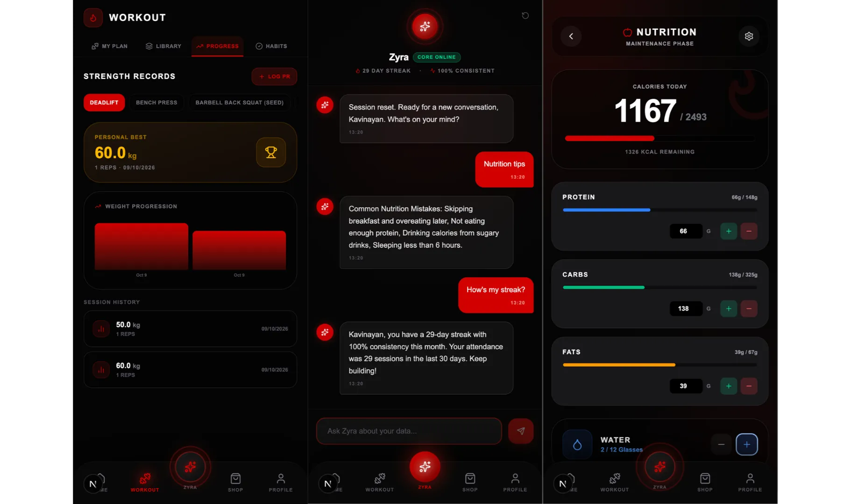
Task: Open Shop from the chat screen nav bar
Action: (470, 482)
